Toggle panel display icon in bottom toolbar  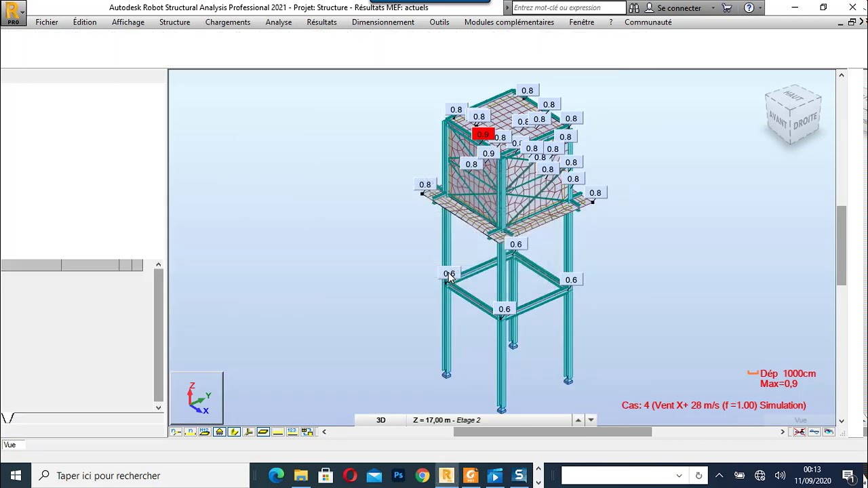(x=263, y=432)
